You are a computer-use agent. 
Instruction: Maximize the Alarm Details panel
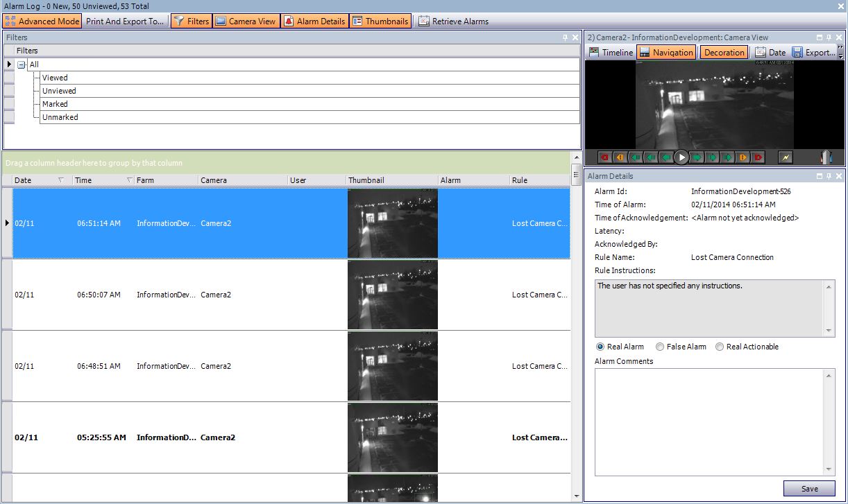tap(819, 176)
